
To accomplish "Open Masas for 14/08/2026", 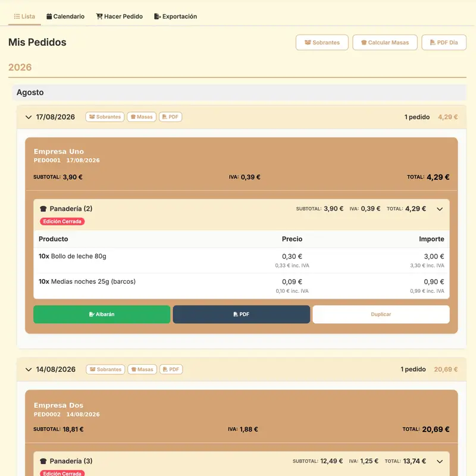I will (142, 369).
